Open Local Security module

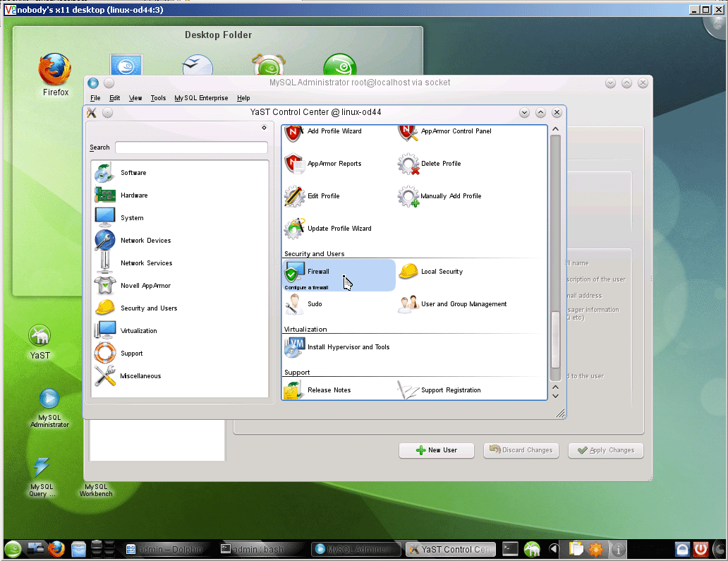coord(431,272)
